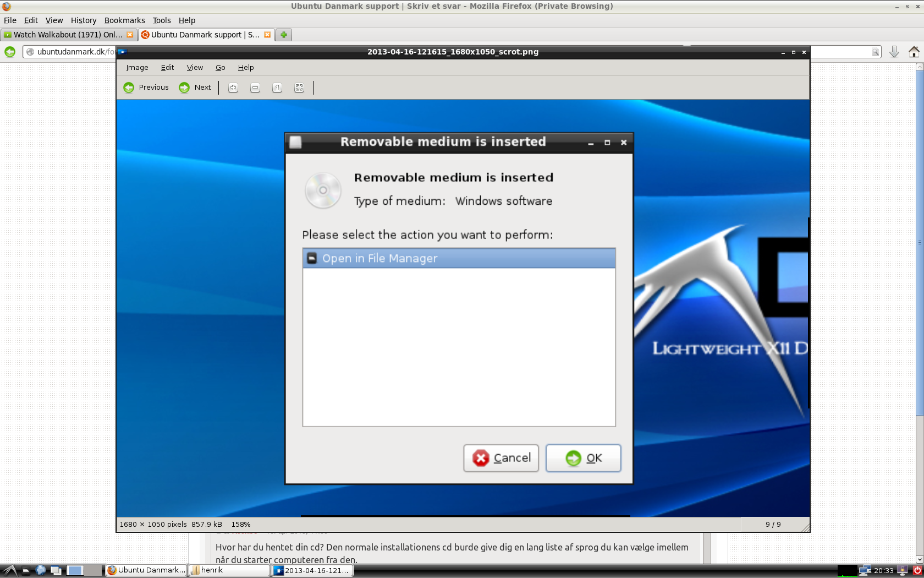The image size is (924, 578).
Task: Switch to the second desktop in the pager
Action: click(x=94, y=571)
